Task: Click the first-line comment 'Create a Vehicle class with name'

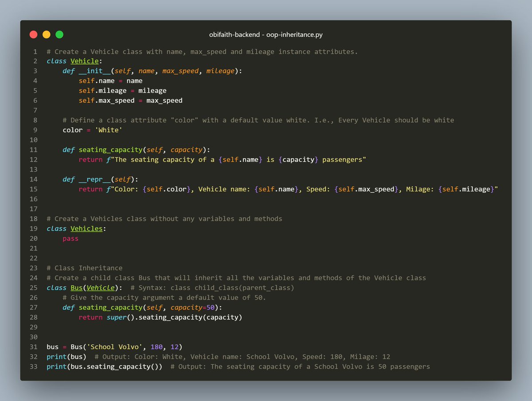Action: click(202, 51)
